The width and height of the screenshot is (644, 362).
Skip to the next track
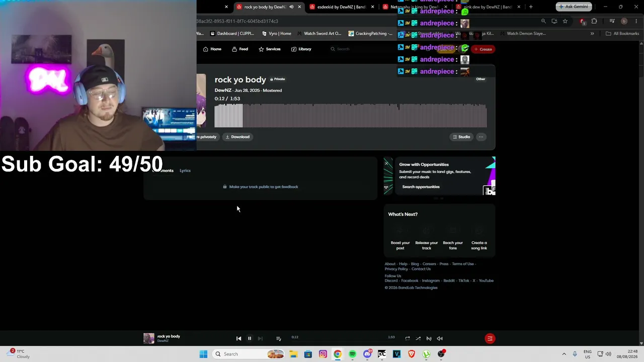coord(260,338)
